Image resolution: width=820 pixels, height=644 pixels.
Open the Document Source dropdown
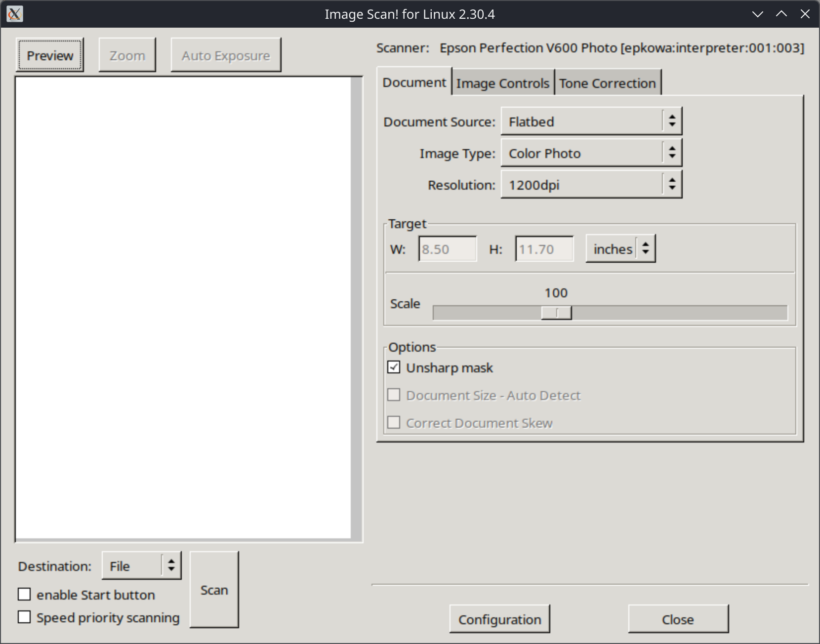(x=591, y=121)
